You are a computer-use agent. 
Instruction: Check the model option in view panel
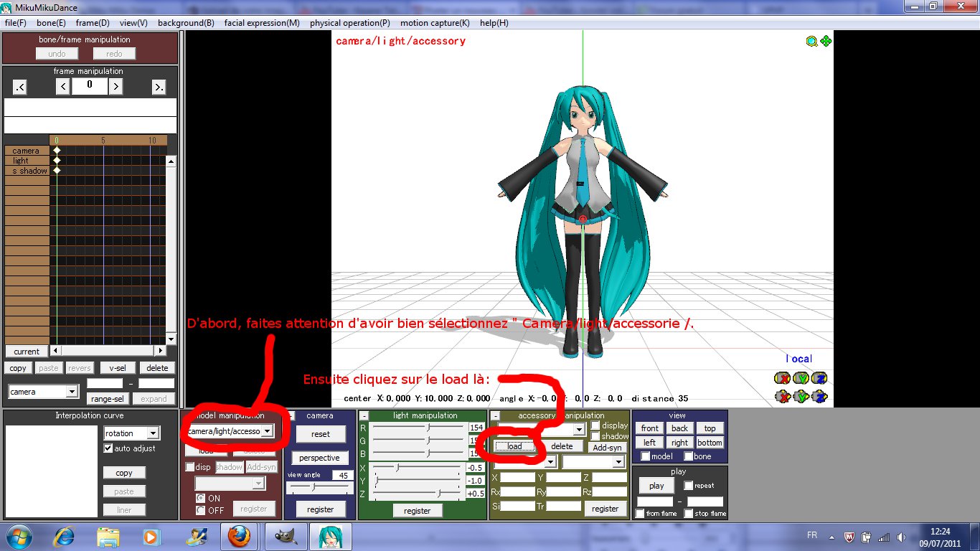click(645, 456)
